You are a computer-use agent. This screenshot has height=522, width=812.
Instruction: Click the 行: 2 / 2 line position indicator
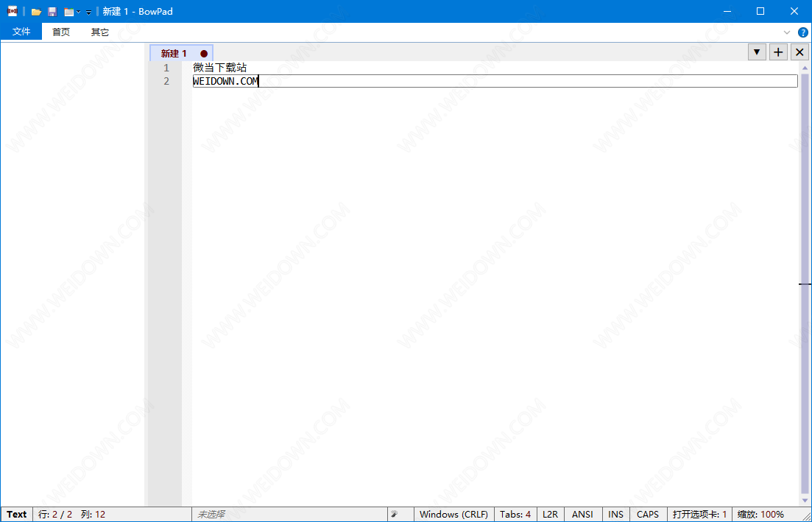pyautogui.click(x=55, y=514)
